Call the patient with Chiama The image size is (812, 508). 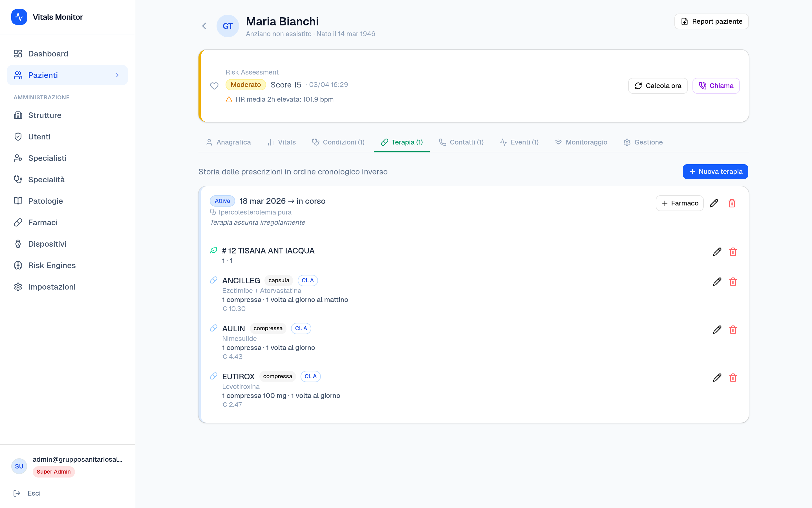[x=716, y=86]
